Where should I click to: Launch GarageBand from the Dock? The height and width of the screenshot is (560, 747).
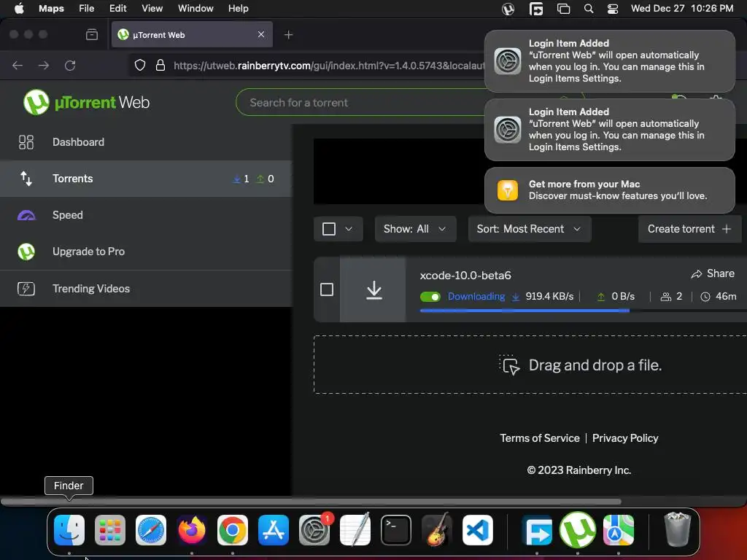(x=437, y=530)
